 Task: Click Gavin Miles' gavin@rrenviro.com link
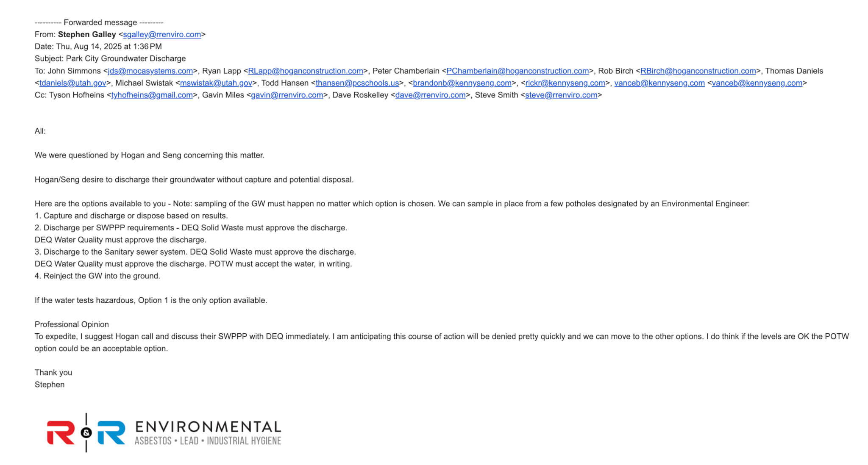pyautogui.click(x=287, y=95)
